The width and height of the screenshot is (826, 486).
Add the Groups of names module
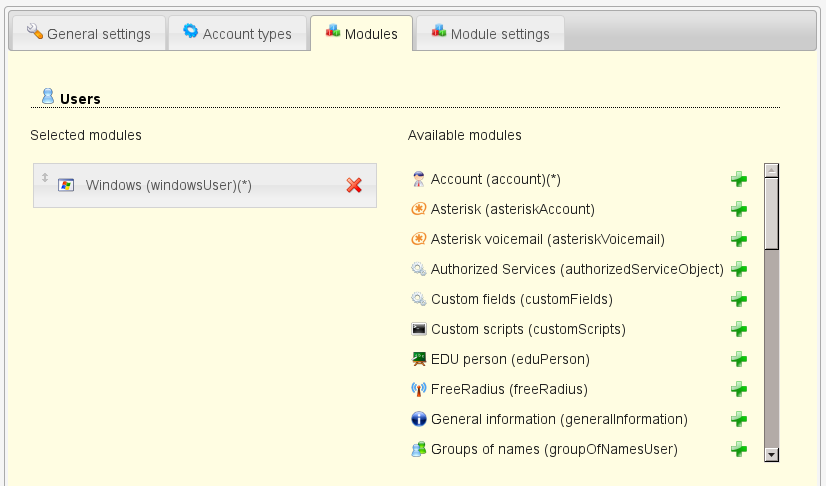(x=739, y=449)
